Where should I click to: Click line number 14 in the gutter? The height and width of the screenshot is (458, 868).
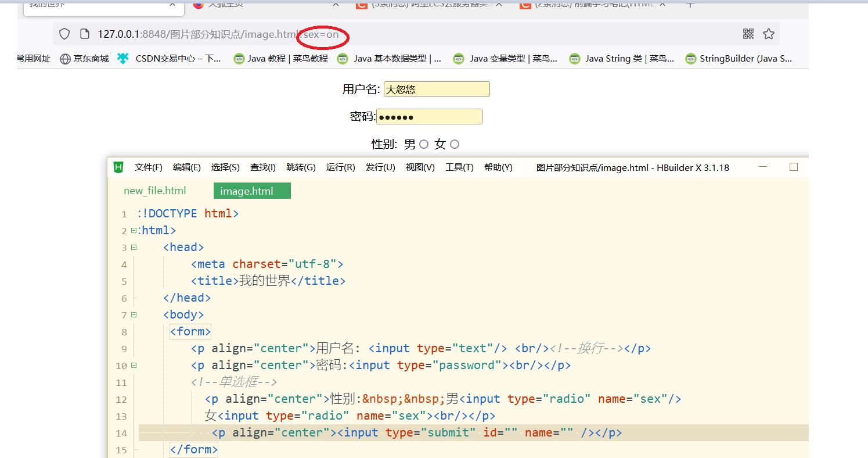coord(121,433)
